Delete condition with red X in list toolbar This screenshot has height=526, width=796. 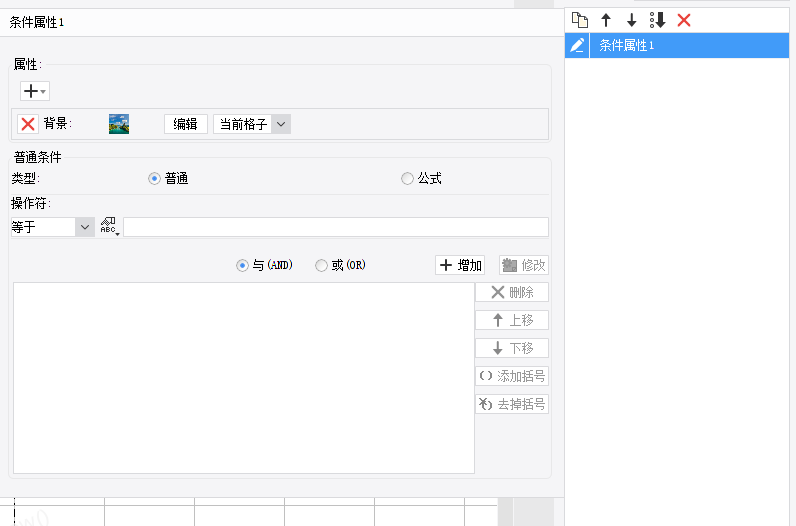pos(684,20)
